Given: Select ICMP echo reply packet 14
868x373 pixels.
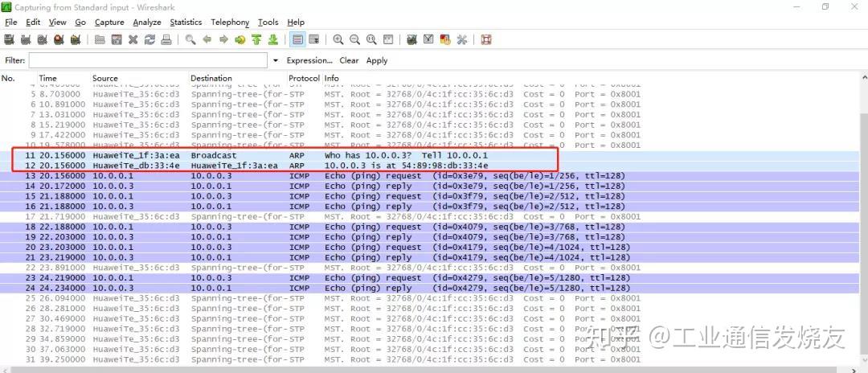Looking at the screenshot, I should [x=428, y=186].
